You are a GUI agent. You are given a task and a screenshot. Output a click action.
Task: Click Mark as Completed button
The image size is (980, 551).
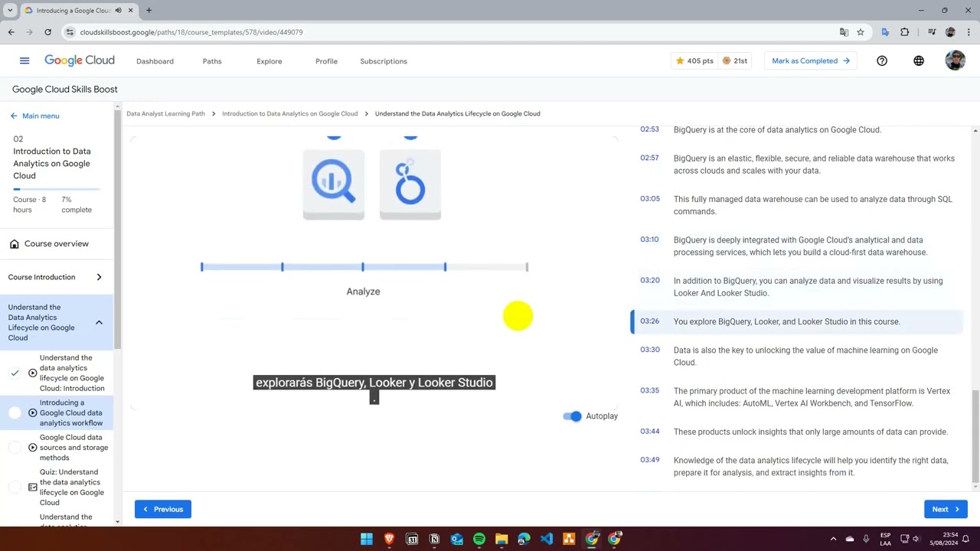[811, 60]
